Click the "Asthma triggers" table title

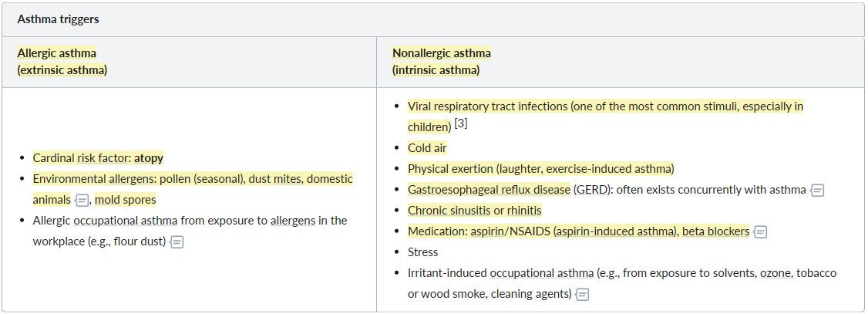click(58, 19)
